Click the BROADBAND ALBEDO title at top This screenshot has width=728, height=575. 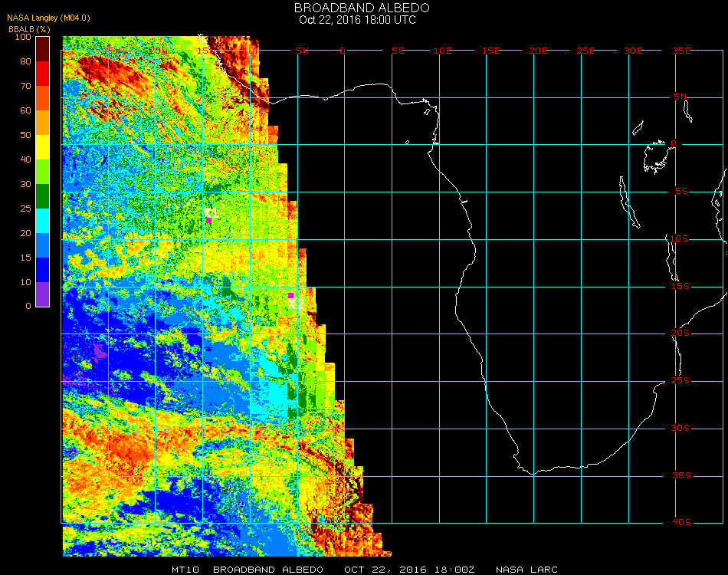click(x=362, y=8)
